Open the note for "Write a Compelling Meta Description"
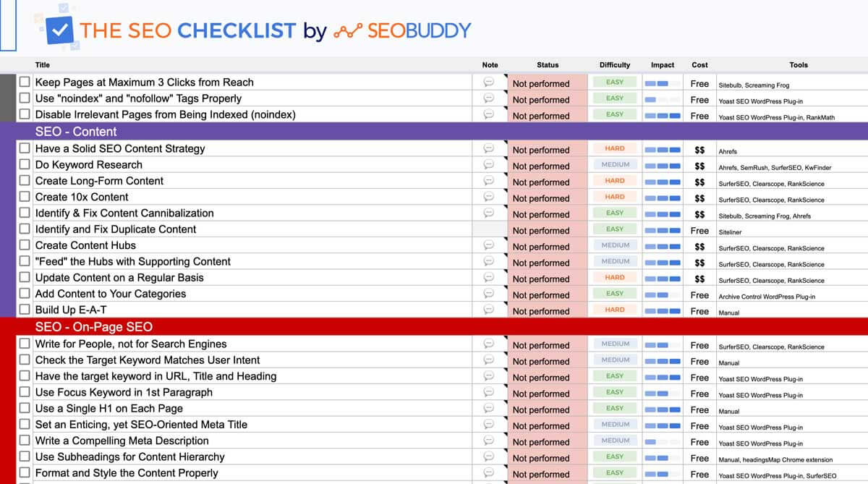The image size is (868, 484). [490, 440]
